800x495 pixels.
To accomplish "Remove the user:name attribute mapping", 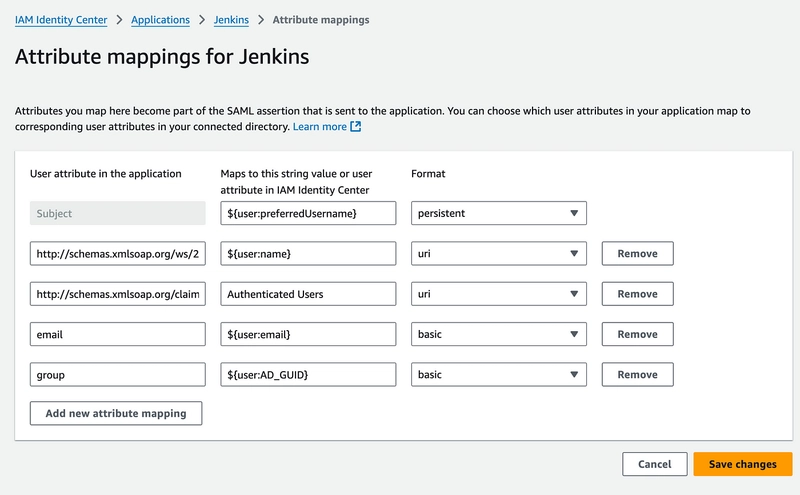I will [637, 254].
